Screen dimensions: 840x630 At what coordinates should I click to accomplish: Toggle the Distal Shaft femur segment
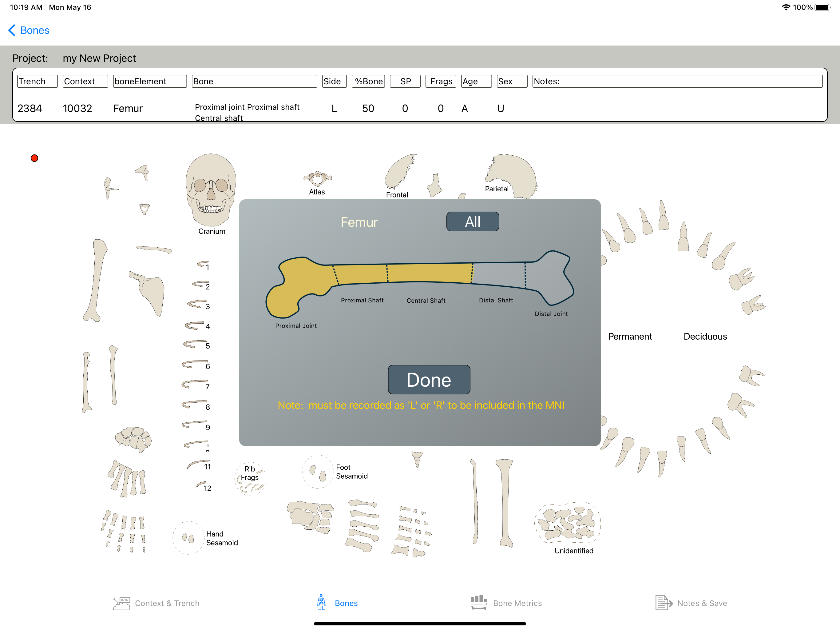click(x=499, y=274)
